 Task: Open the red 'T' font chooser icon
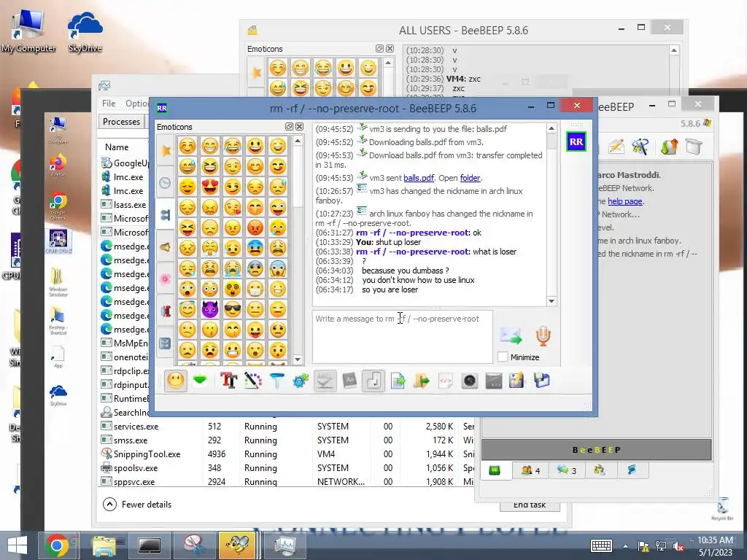point(228,381)
